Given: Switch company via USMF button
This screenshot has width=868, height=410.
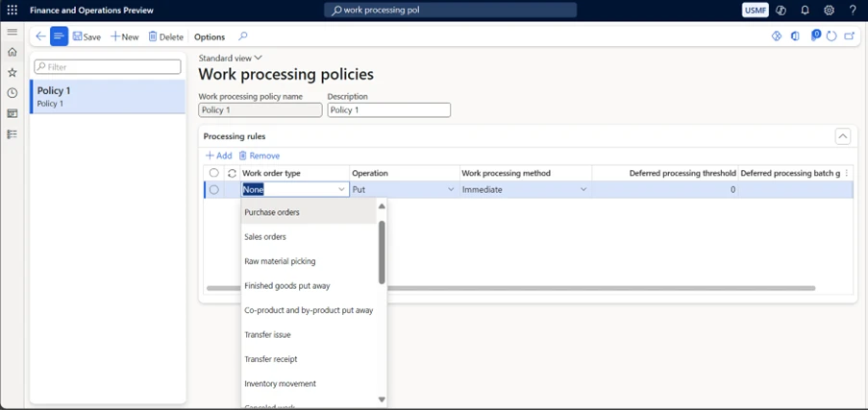Looking at the screenshot, I should [756, 10].
